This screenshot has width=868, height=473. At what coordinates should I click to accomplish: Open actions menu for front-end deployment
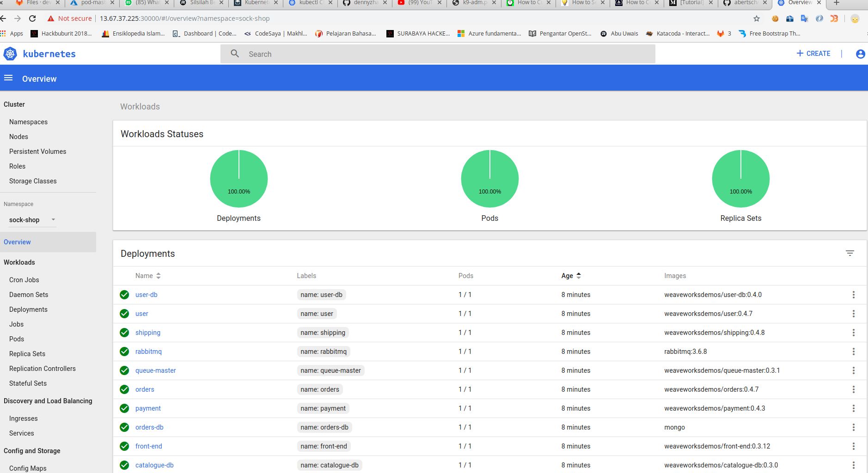pos(853,446)
